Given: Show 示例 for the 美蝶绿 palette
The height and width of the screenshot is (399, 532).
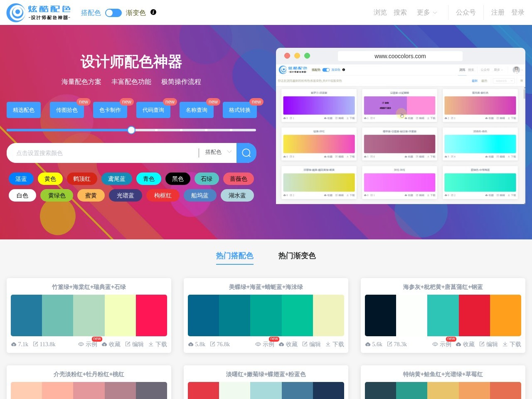Looking at the screenshot, I should [x=265, y=344].
